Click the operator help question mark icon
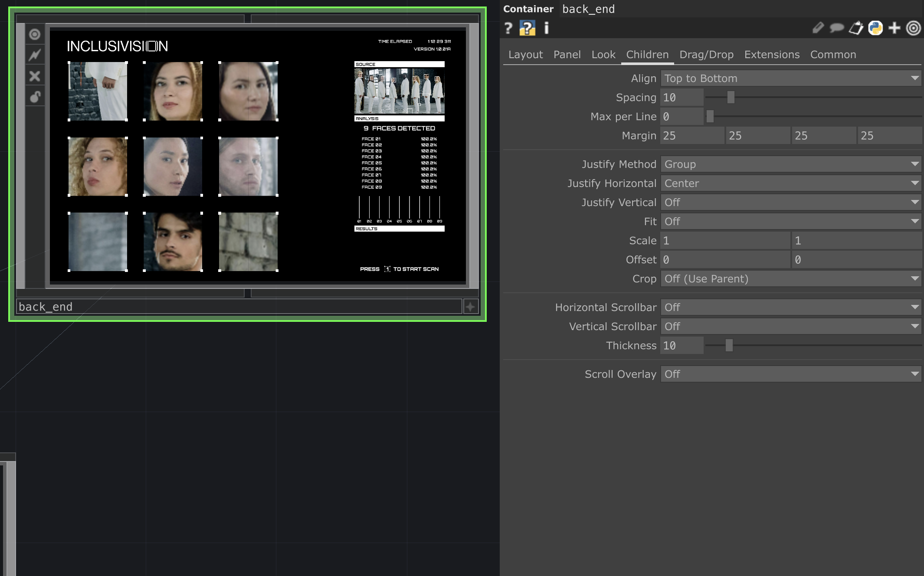The image size is (924, 576). (508, 29)
